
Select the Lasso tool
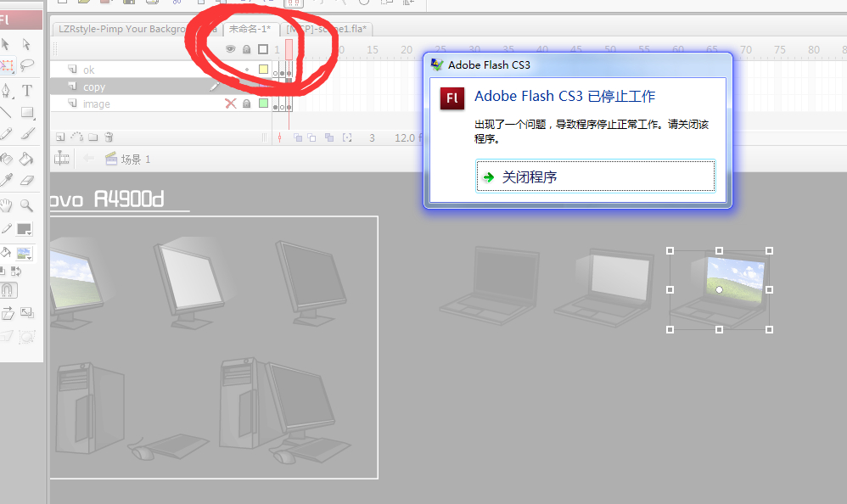(26, 66)
